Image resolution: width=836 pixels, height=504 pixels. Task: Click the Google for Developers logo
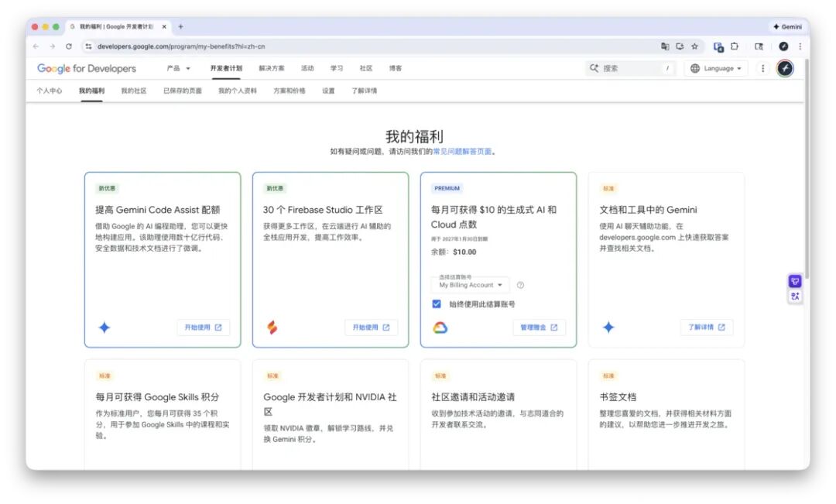click(x=87, y=68)
